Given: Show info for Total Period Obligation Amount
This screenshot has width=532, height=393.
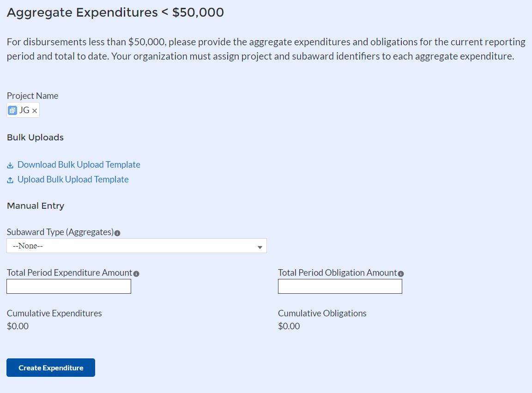Looking at the screenshot, I should 401,274.
